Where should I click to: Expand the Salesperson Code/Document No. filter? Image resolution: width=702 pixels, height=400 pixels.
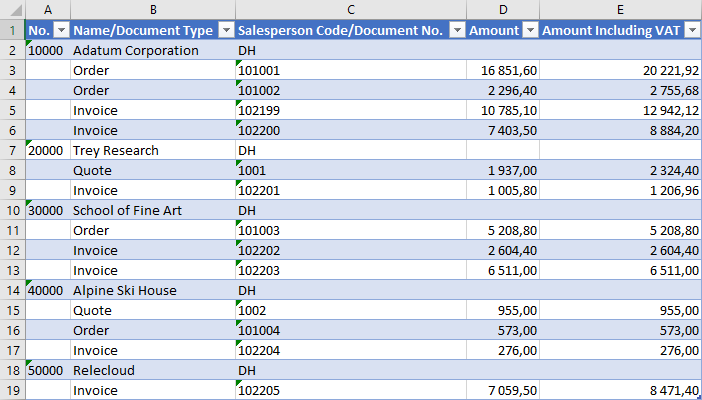(x=458, y=30)
